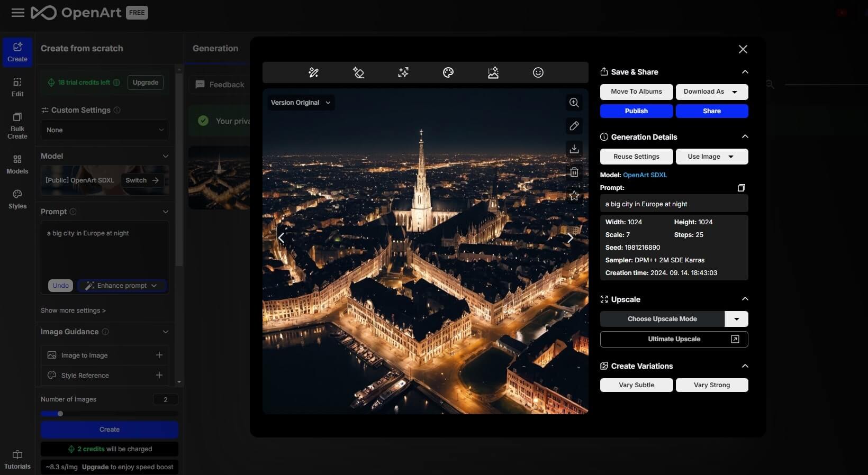Screen dimensions: 868x475
Task: Click the Vary Strong button
Action: [711, 385]
